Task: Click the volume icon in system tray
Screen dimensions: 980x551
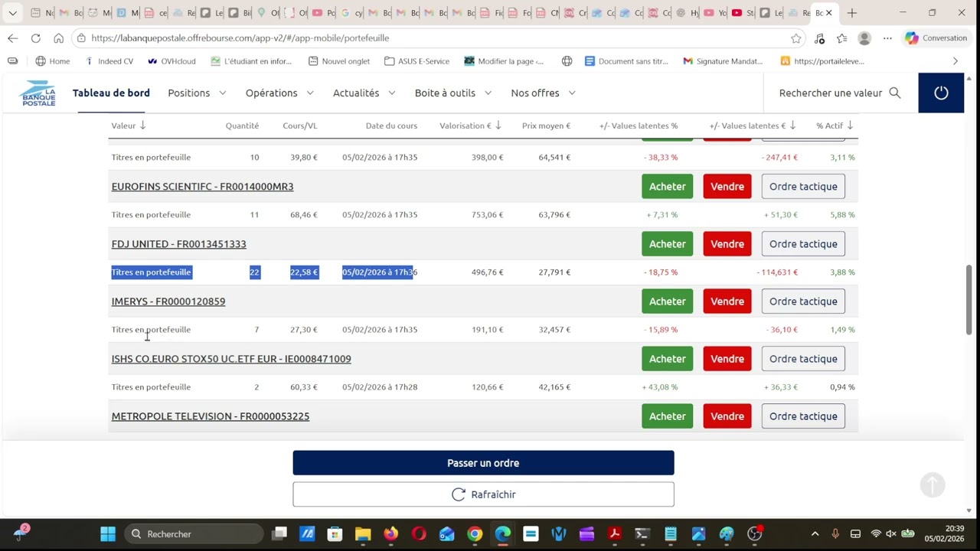Action: pos(891,534)
